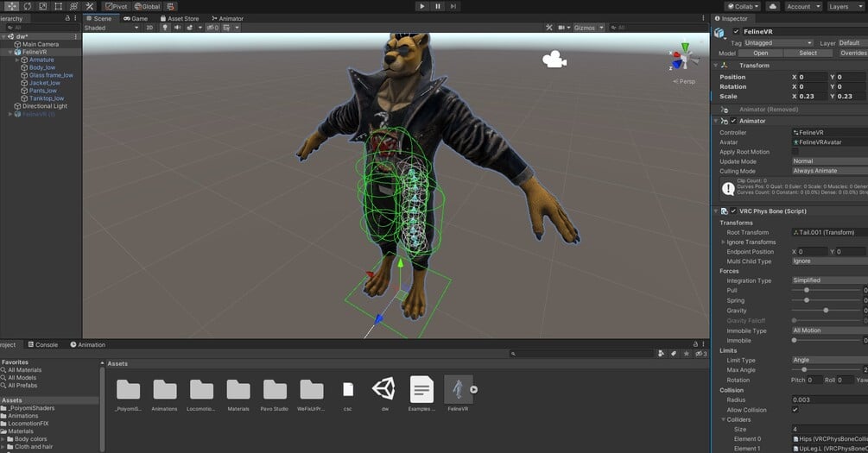Toggle scene audio icon in Scene toolbar
Screen dimensions: 868x453
point(177,27)
